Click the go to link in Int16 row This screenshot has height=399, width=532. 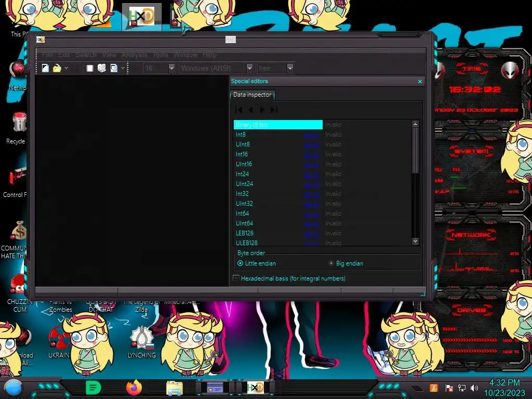click(x=312, y=155)
